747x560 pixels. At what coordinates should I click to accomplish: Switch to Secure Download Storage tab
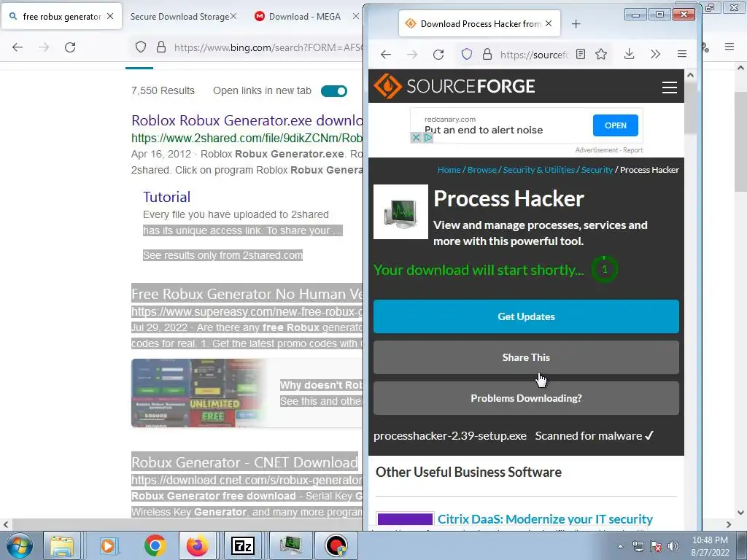[x=179, y=17]
